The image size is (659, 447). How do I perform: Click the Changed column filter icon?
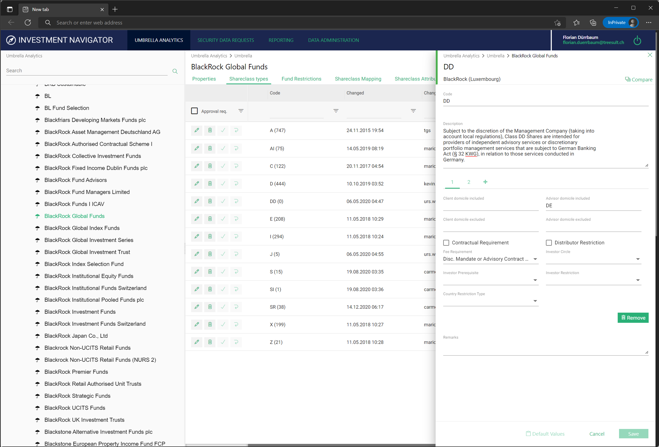pyautogui.click(x=413, y=111)
